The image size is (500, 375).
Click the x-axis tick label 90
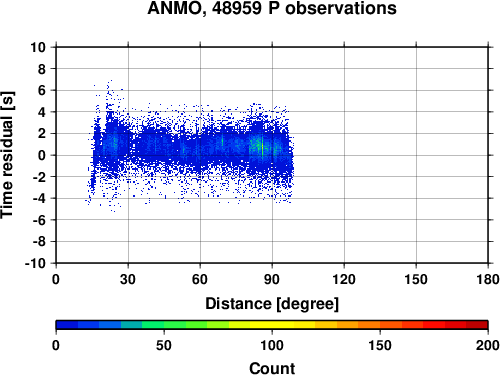click(x=272, y=279)
